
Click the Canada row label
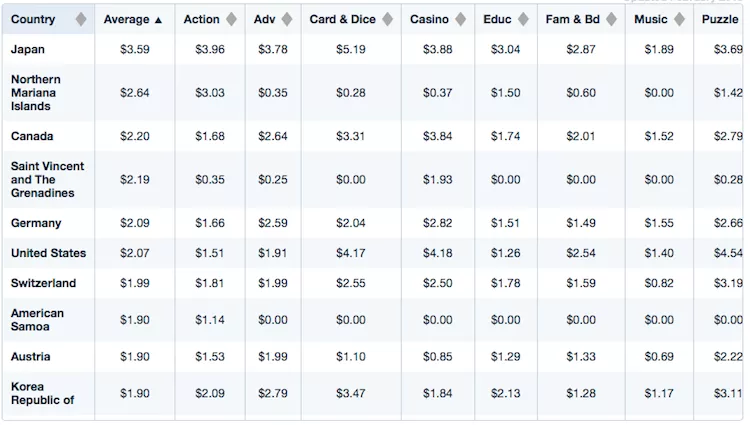coord(32,136)
